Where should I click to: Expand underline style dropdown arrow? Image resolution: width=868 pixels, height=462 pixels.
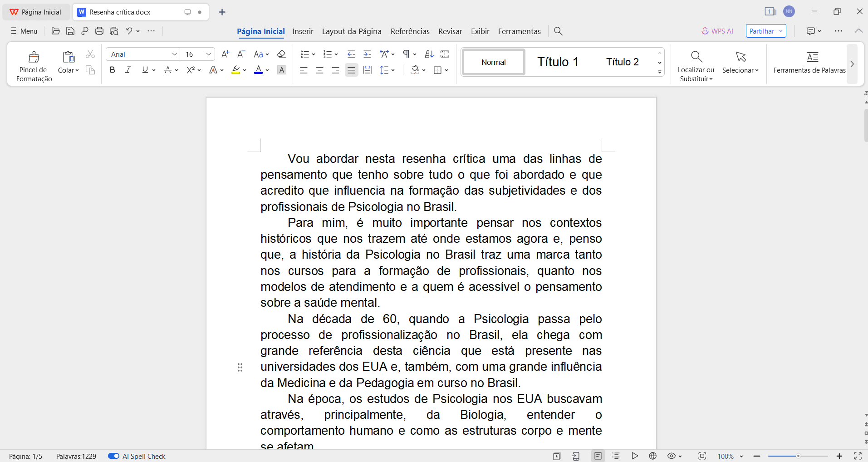[154, 70]
